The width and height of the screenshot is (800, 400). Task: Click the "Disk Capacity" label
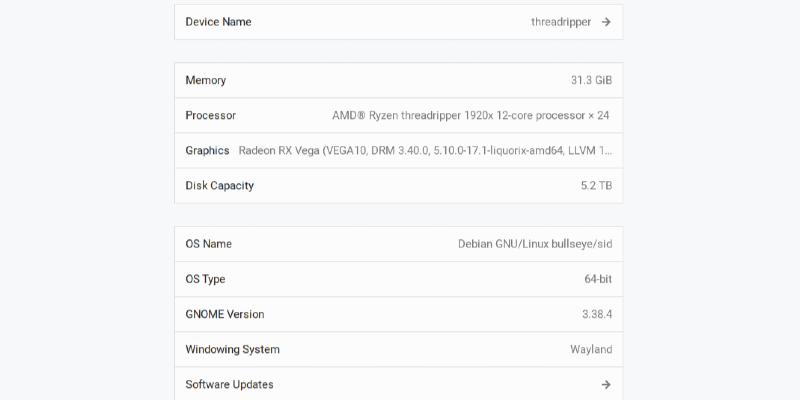click(220, 185)
